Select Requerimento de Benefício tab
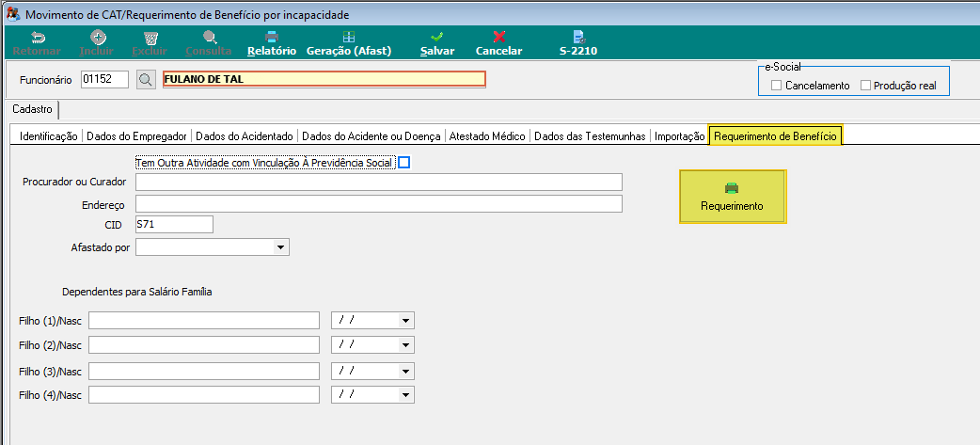 [x=776, y=135]
